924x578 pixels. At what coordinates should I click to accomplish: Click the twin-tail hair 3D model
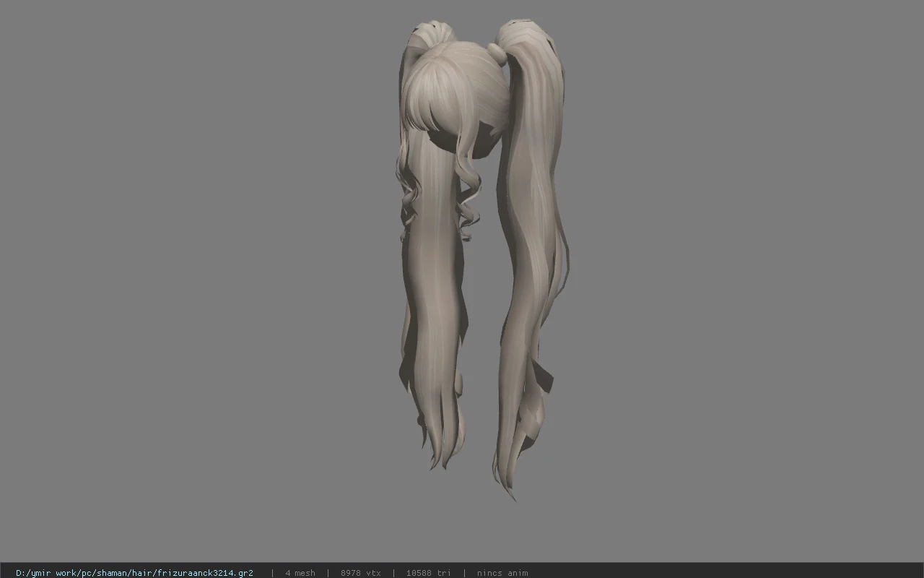pyautogui.click(x=482, y=259)
